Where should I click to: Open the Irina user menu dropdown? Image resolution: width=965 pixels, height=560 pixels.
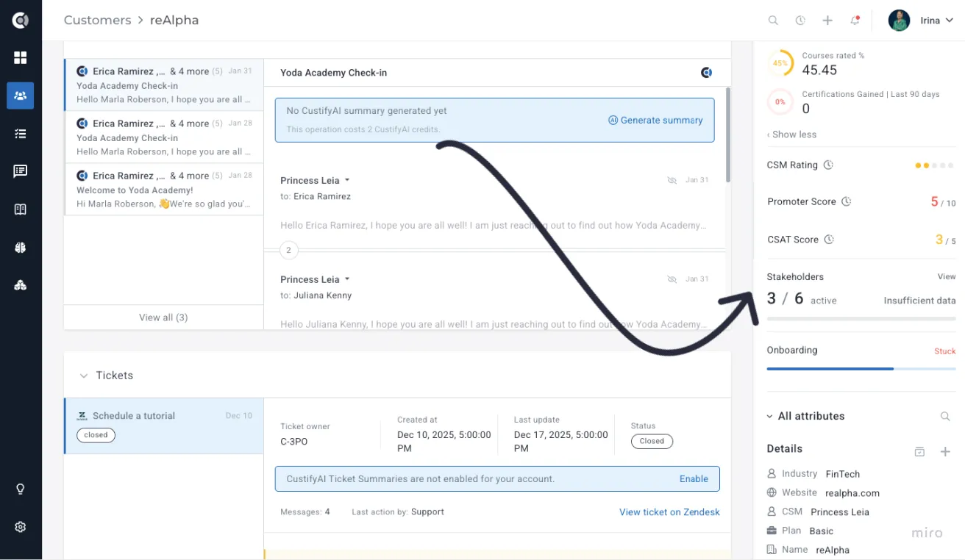[x=921, y=21]
